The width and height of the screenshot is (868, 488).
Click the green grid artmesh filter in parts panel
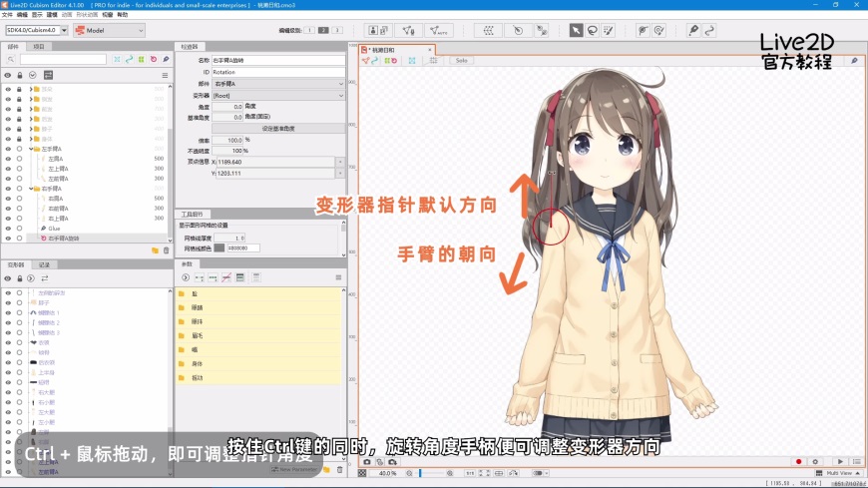point(141,59)
